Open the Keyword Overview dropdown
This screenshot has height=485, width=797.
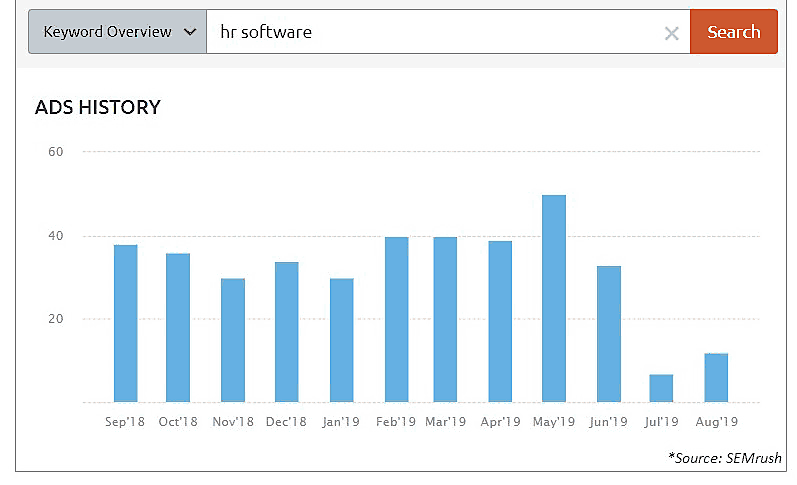(118, 32)
